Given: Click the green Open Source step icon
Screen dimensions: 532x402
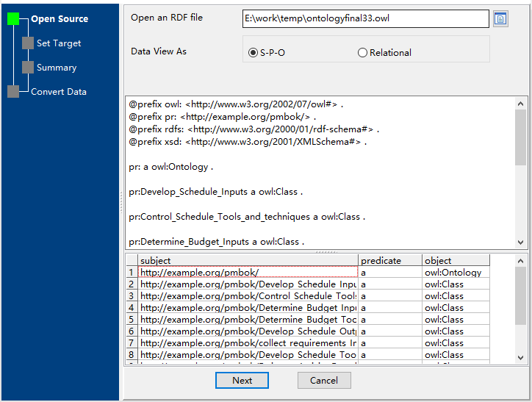Looking at the screenshot, I should [13, 19].
